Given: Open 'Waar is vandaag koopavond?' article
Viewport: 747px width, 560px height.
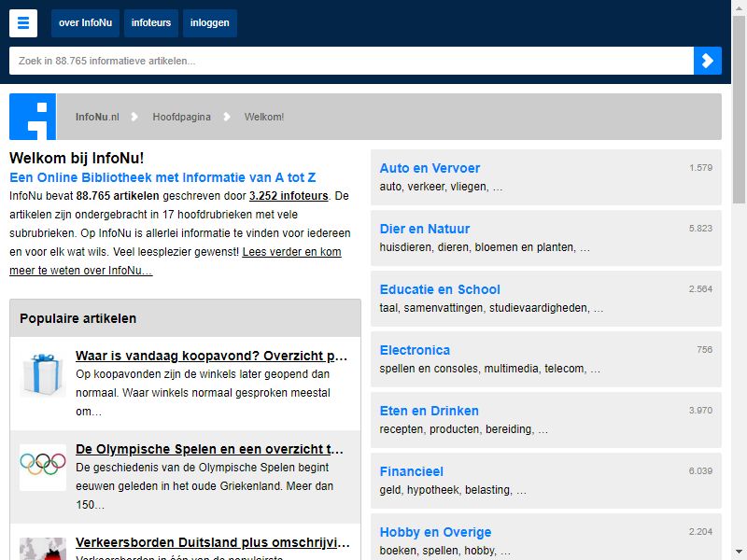Looking at the screenshot, I should click(212, 356).
